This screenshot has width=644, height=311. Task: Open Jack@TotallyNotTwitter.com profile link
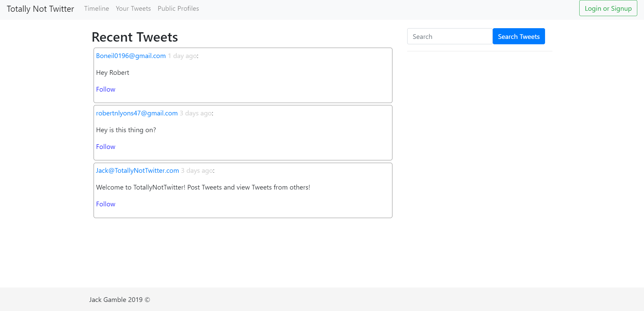(x=138, y=170)
